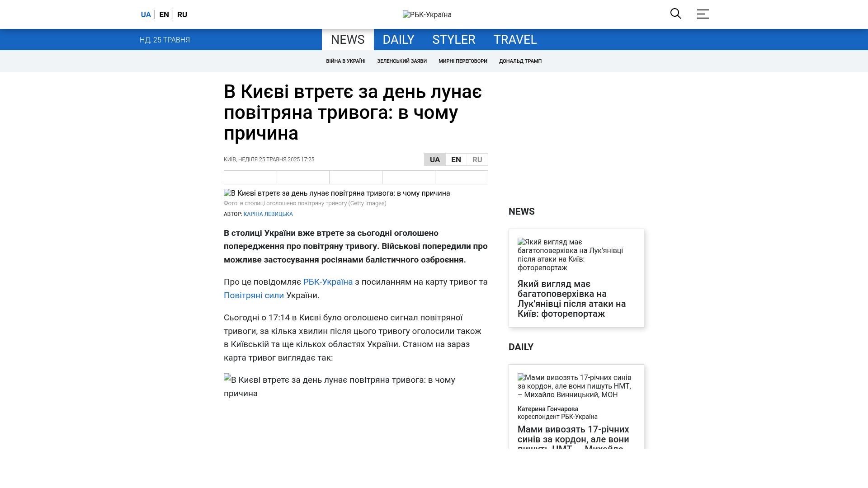Viewport: 868px width, 488px height.
Task: Follow the Повітряні сили link
Action: [254, 296]
